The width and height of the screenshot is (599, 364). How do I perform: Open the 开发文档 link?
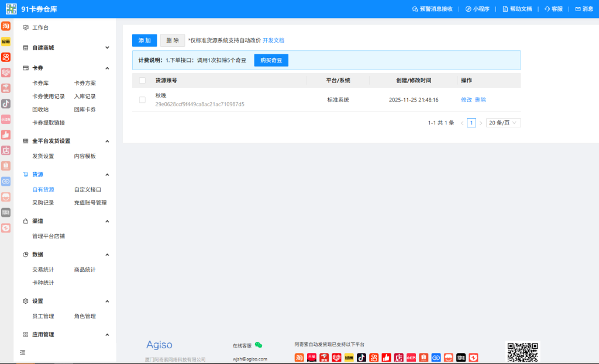tap(273, 40)
